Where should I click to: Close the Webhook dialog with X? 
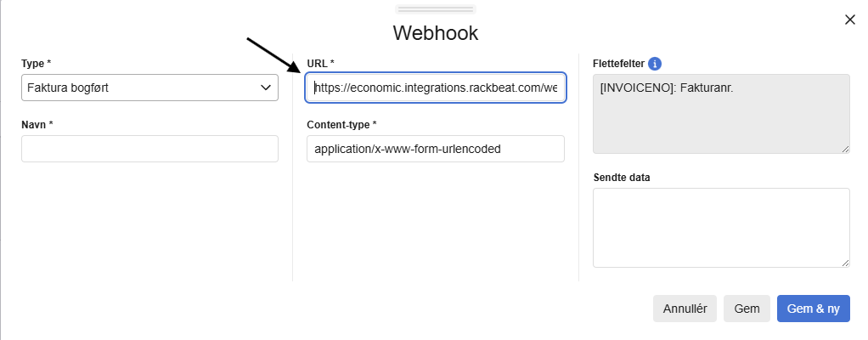(849, 20)
